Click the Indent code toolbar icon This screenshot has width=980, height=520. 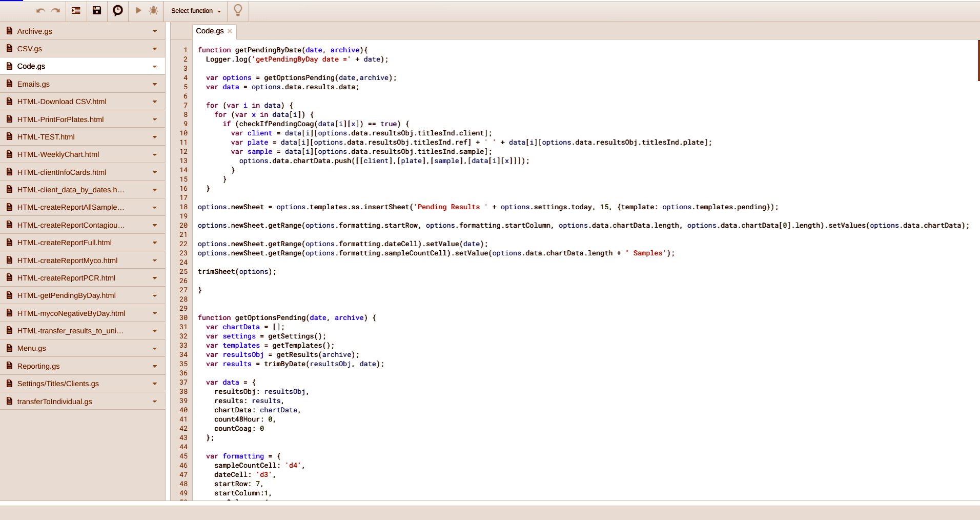(x=76, y=11)
